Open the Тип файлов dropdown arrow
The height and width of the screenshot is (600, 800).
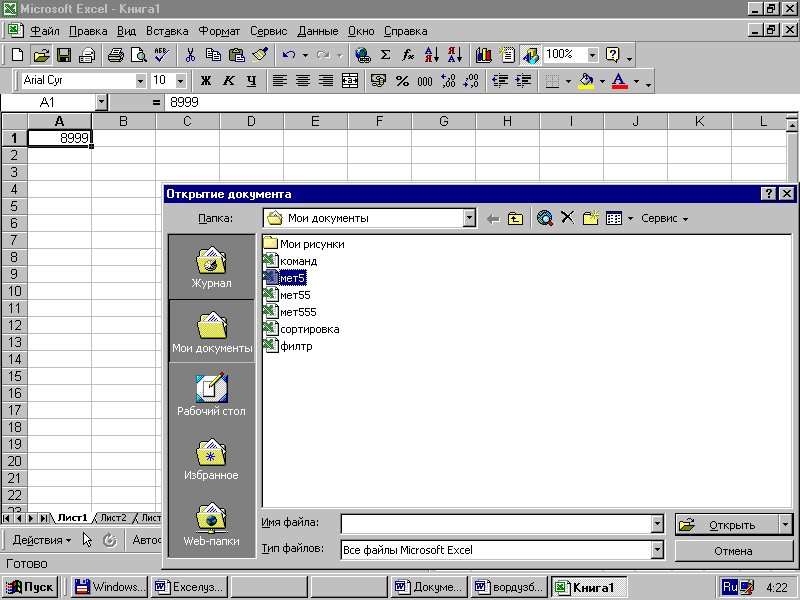[658, 550]
